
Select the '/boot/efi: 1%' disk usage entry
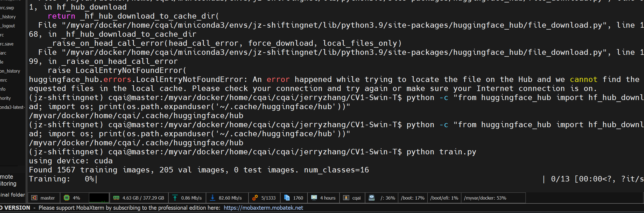click(x=444, y=198)
